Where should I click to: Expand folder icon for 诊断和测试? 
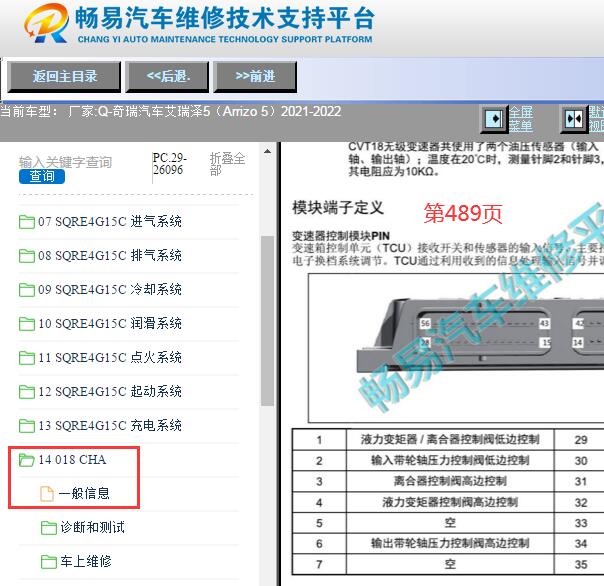coord(49,528)
